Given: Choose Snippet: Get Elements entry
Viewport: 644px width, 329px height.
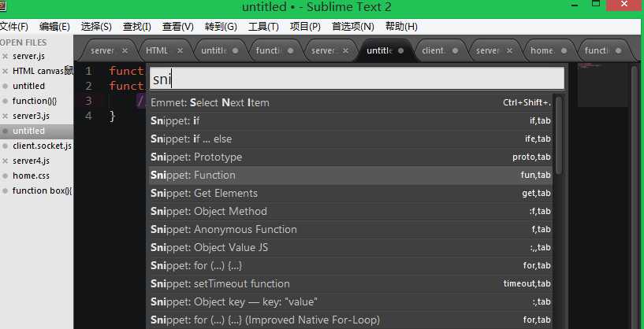Looking at the screenshot, I should (350, 193).
